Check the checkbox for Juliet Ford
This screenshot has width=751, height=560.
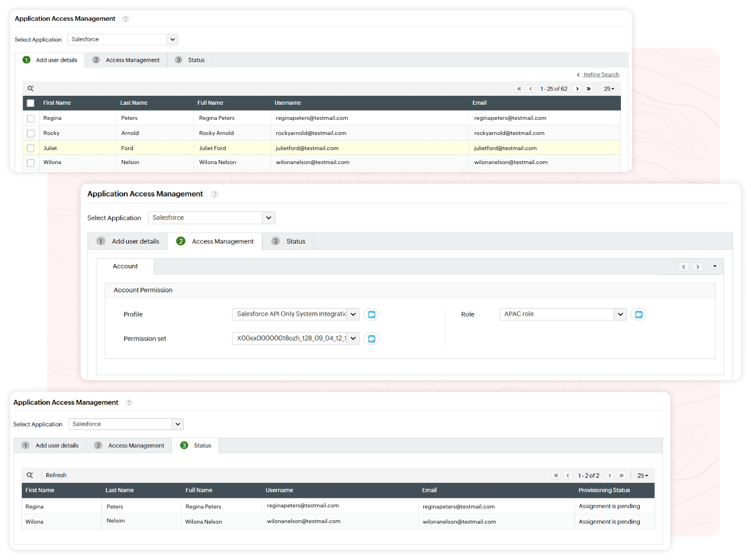pos(30,148)
